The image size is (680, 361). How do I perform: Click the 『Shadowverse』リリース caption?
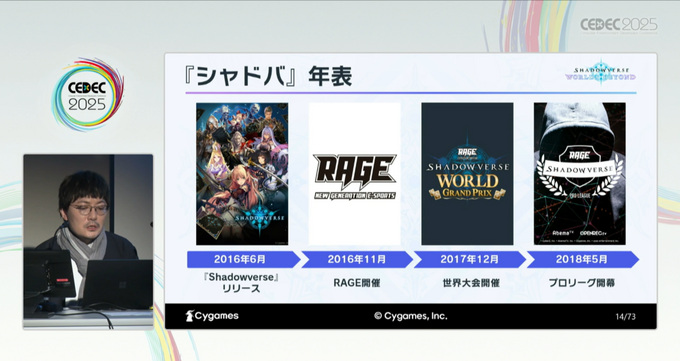click(241, 282)
